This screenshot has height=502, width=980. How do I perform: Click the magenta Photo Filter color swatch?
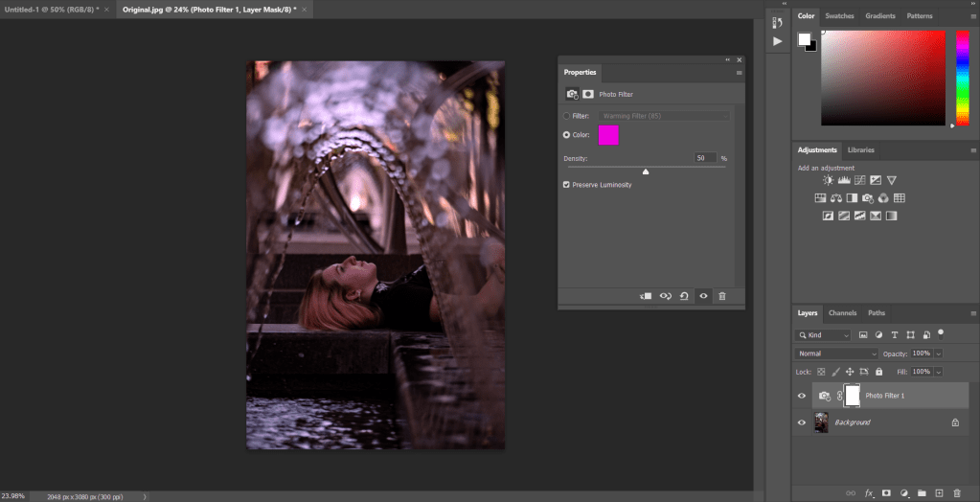608,135
